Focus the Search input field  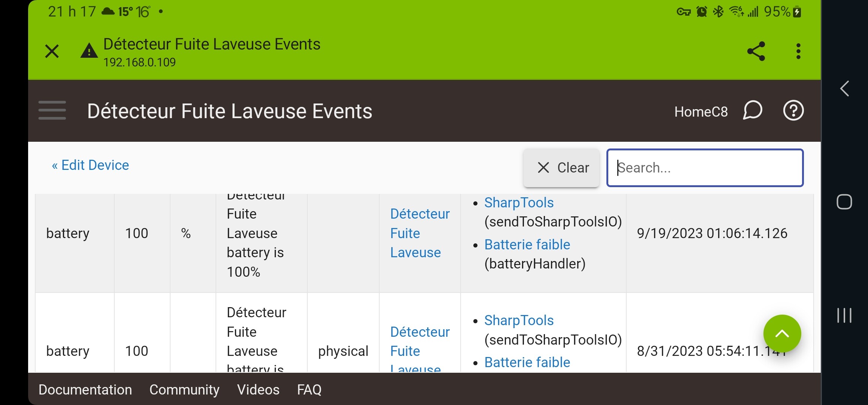tap(705, 168)
